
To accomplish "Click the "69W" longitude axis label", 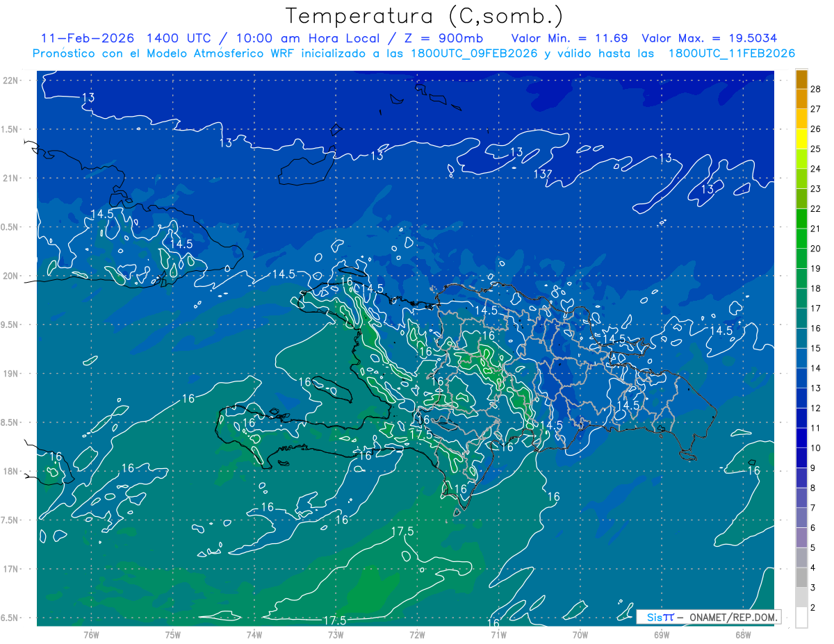I will 662,635.
